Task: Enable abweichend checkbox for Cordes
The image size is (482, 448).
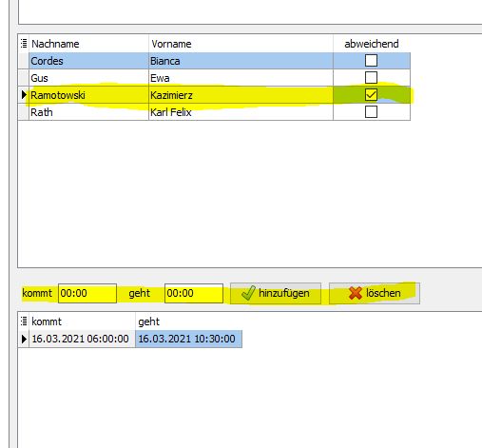Action: pyautogui.click(x=371, y=60)
